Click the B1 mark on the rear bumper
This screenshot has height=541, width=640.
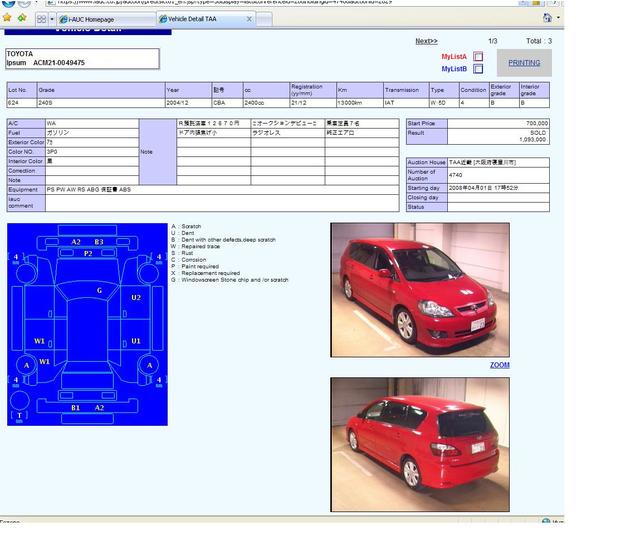[76, 407]
